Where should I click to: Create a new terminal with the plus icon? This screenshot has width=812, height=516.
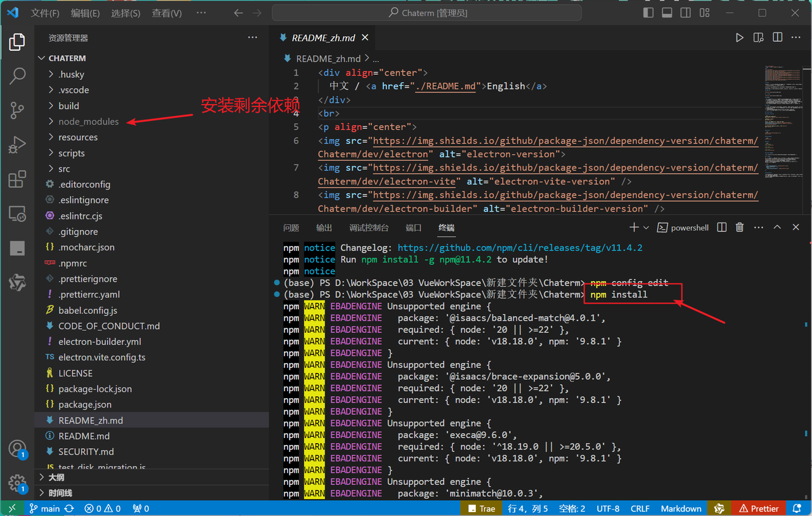pyautogui.click(x=634, y=228)
